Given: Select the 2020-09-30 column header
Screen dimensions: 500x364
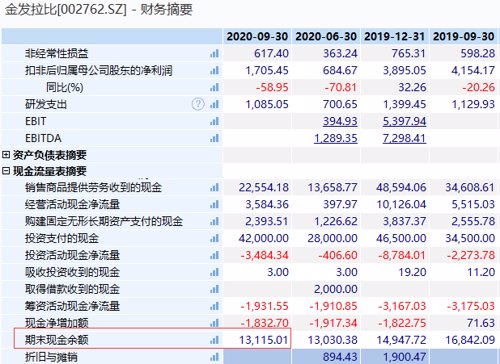Looking at the screenshot, I should [257, 36].
